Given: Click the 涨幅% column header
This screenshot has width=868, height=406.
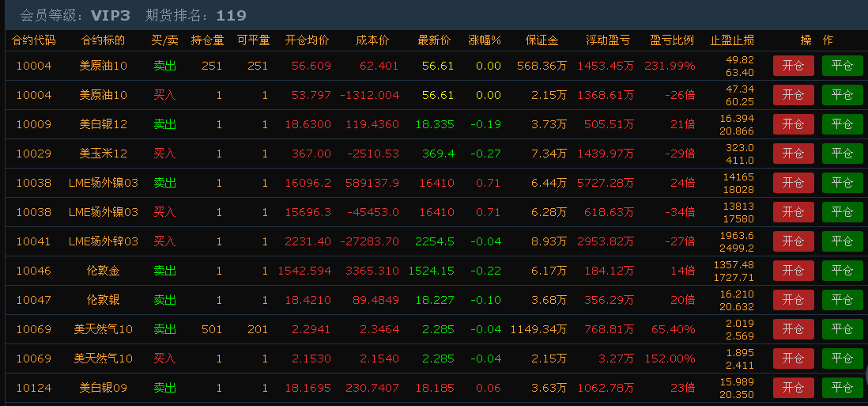Looking at the screenshot, I should pyautogui.click(x=485, y=40).
